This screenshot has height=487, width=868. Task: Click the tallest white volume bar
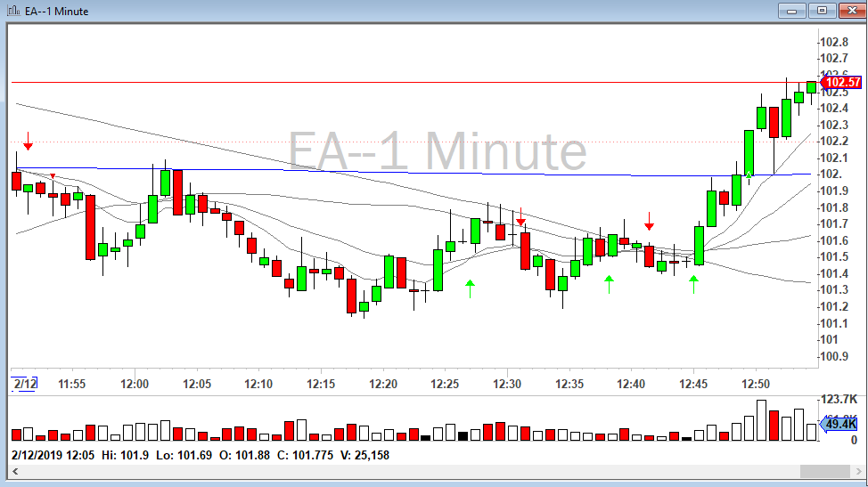[761, 420]
